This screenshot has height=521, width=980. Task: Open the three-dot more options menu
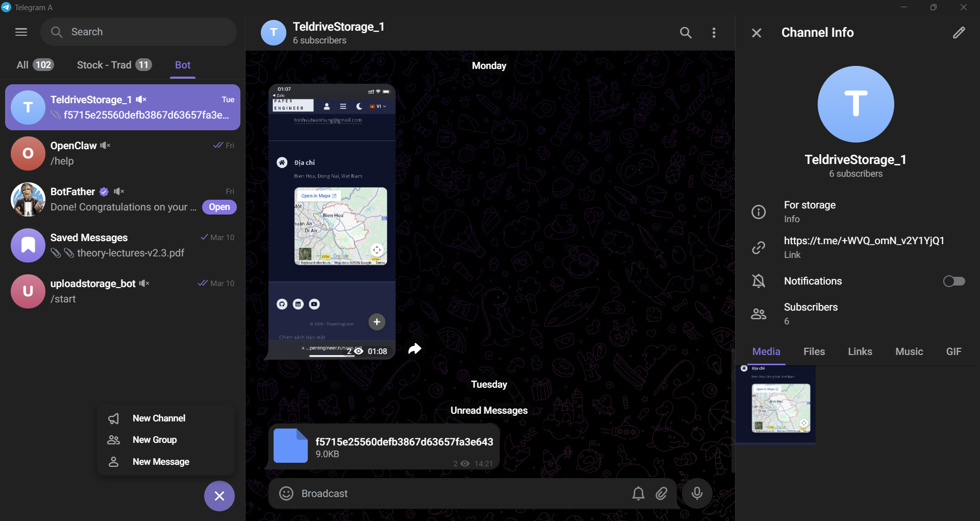[714, 33]
